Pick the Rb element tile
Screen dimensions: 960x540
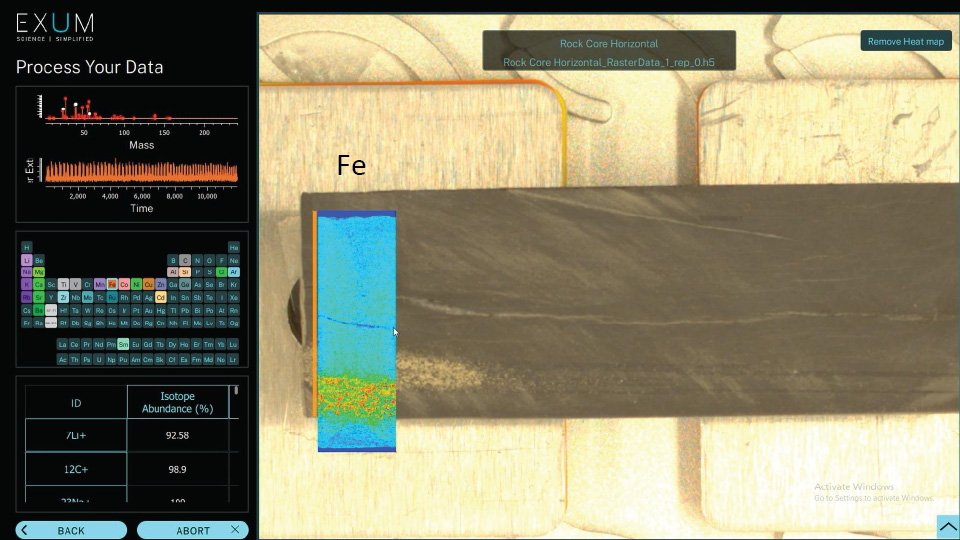click(x=26, y=297)
